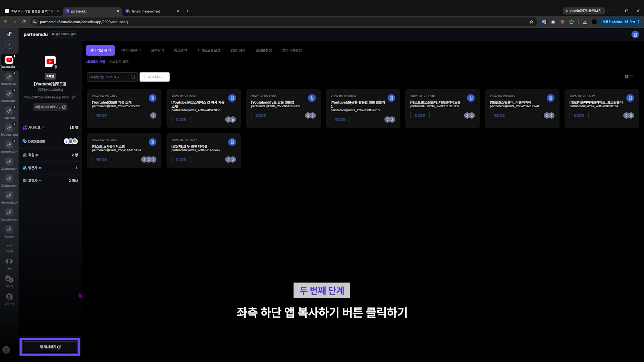Viewport: 644px width, 362px height.
Task: Toggle pin on the customerva app
Action: [14, 73]
